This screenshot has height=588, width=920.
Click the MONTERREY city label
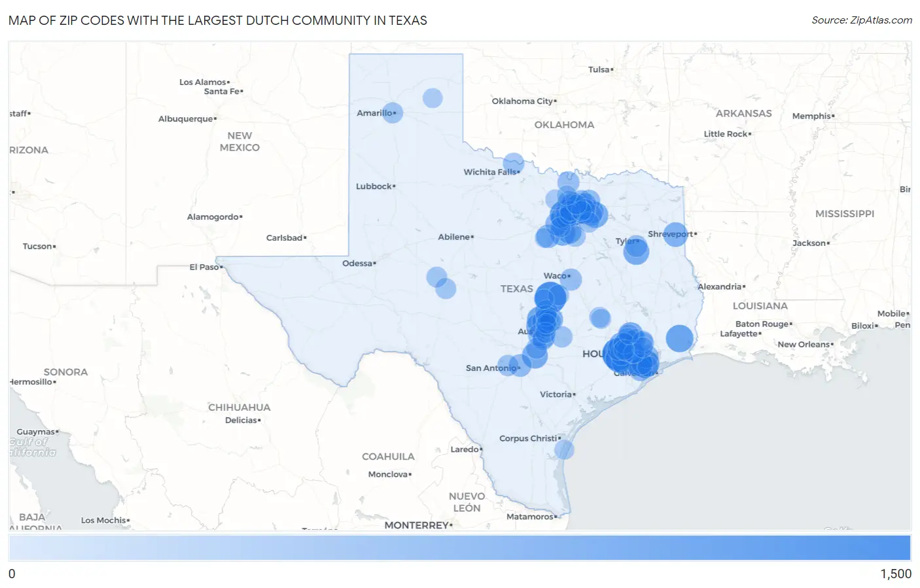point(417,525)
